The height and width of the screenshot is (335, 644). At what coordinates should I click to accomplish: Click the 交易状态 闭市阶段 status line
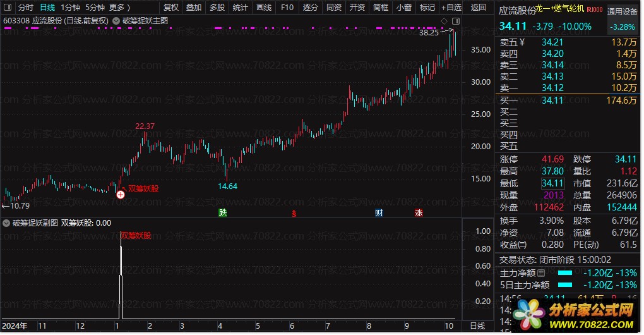point(555,260)
